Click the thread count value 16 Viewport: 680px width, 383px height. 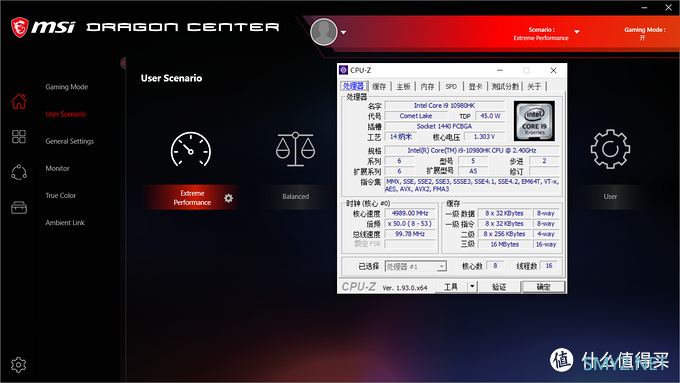549,265
